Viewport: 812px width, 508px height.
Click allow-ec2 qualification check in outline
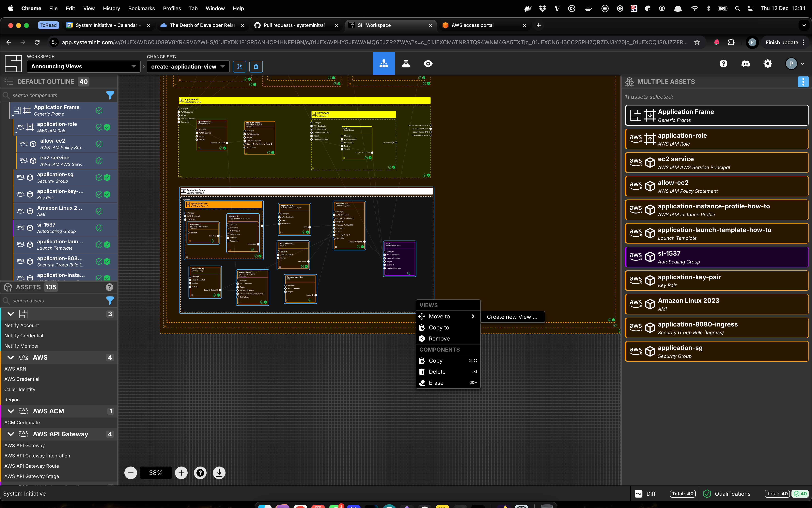point(99,144)
